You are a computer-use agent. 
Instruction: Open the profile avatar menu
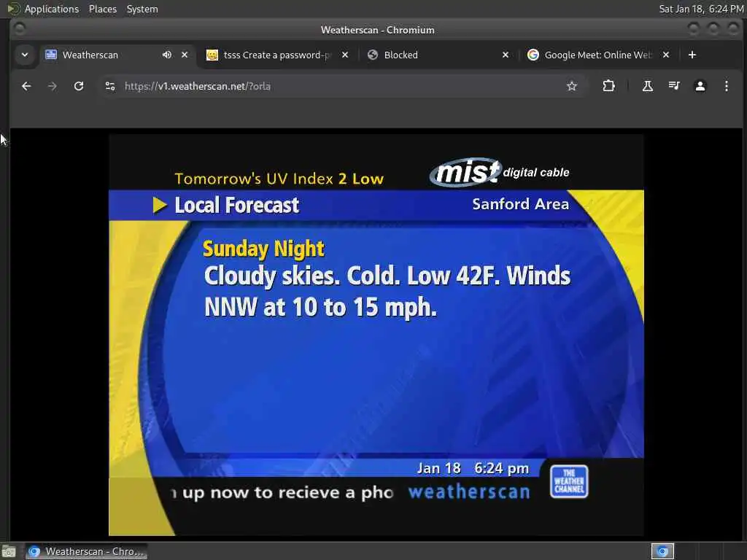coord(700,86)
